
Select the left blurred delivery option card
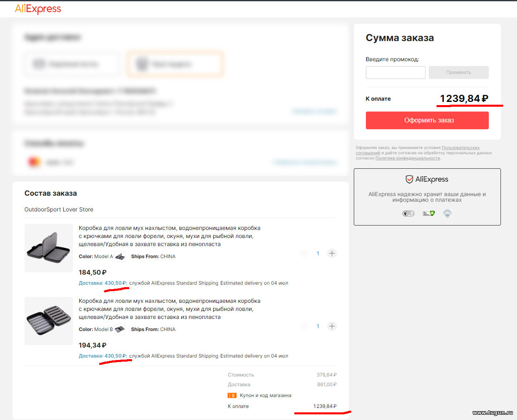(72, 64)
